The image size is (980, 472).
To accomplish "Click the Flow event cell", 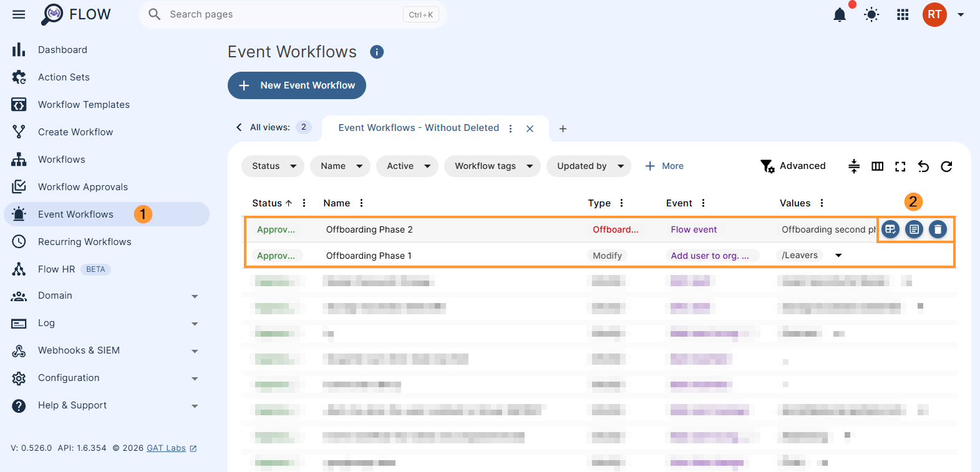I will click(x=694, y=229).
